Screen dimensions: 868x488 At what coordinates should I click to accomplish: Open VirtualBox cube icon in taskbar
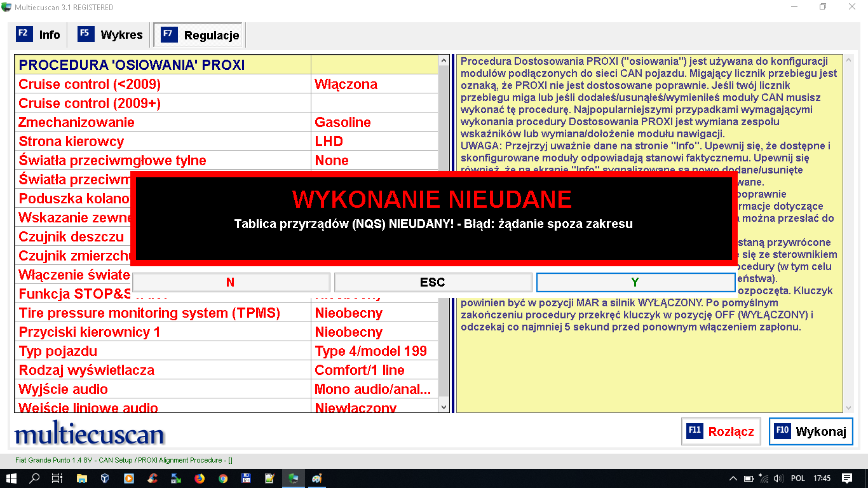(105, 478)
